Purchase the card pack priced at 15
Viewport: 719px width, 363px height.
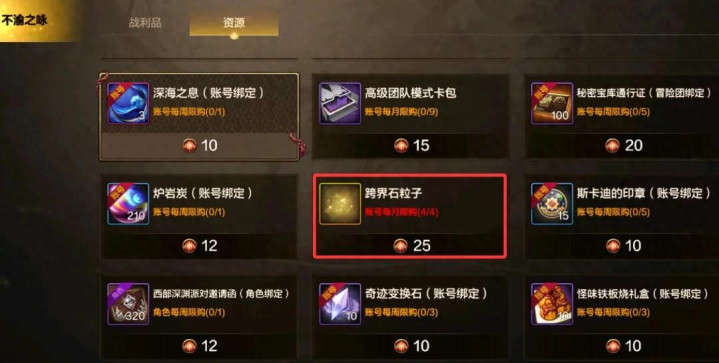click(411, 146)
